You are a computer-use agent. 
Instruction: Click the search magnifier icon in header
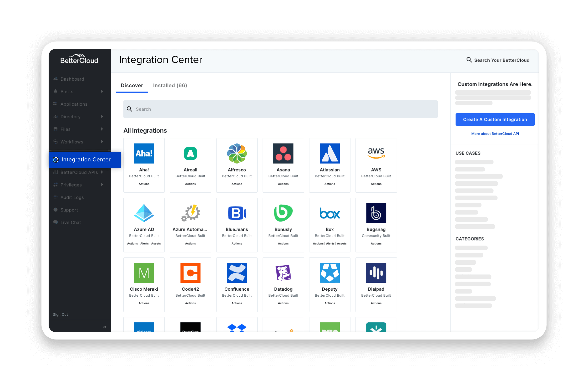pos(469,60)
